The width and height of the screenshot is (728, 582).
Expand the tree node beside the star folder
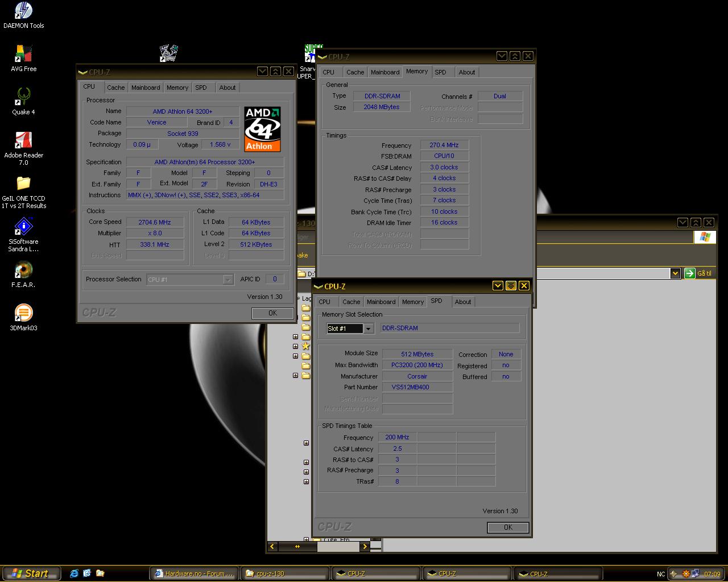pyautogui.click(x=295, y=346)
